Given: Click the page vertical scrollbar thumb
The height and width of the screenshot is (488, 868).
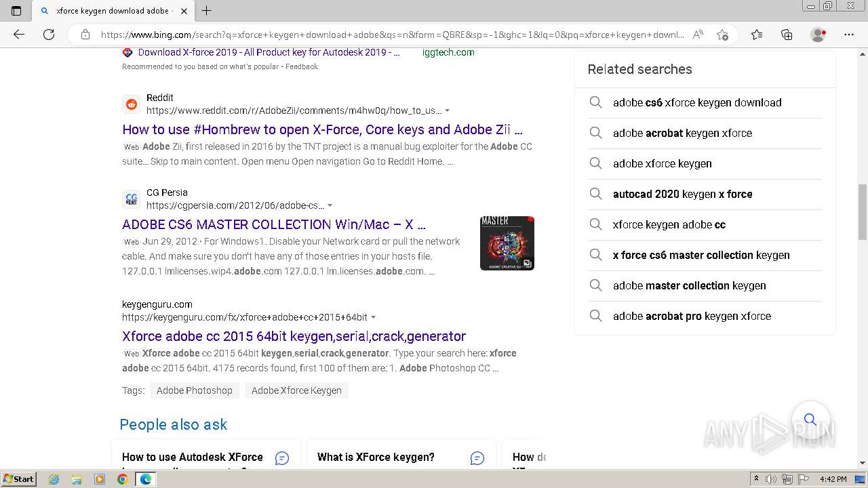Looking at the screenshot, I should coord(862,211).
